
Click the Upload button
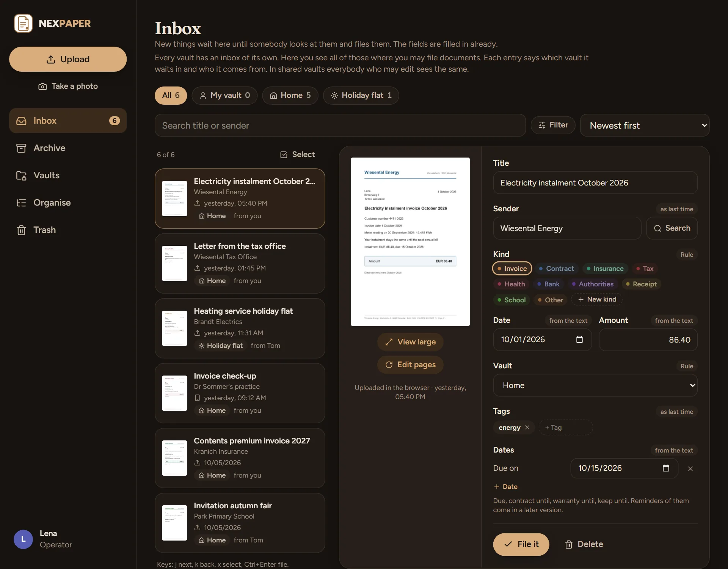[68, 59]
